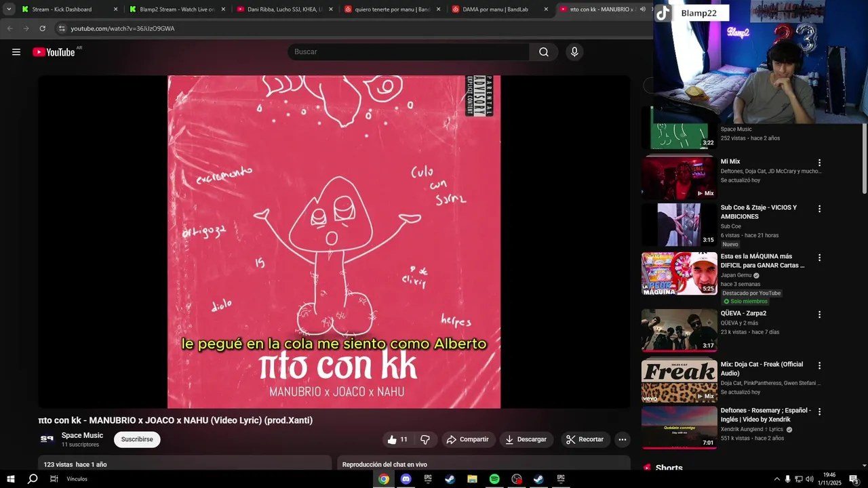Open Windows search from taskbar
868x488 pixels.
(33, 479)
